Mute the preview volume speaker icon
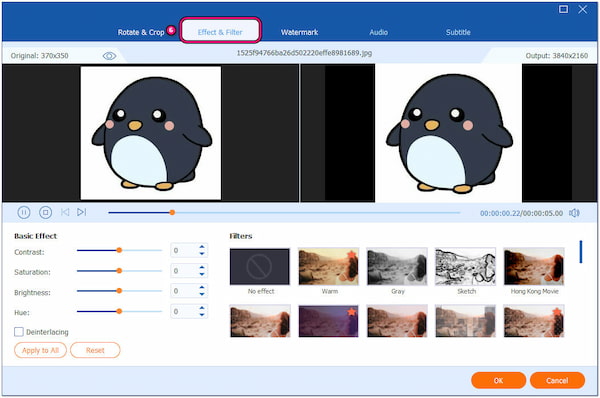This screenshot has width=600, height=398. coord(574,213)
